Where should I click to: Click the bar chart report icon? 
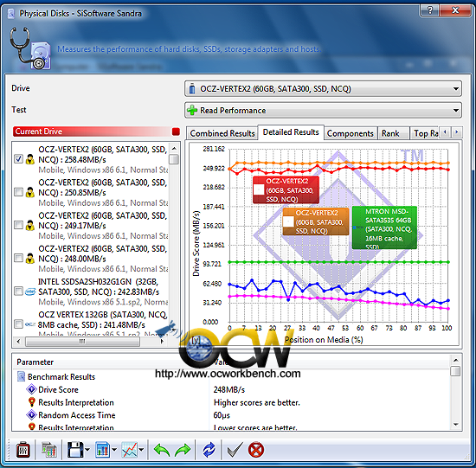103,450
